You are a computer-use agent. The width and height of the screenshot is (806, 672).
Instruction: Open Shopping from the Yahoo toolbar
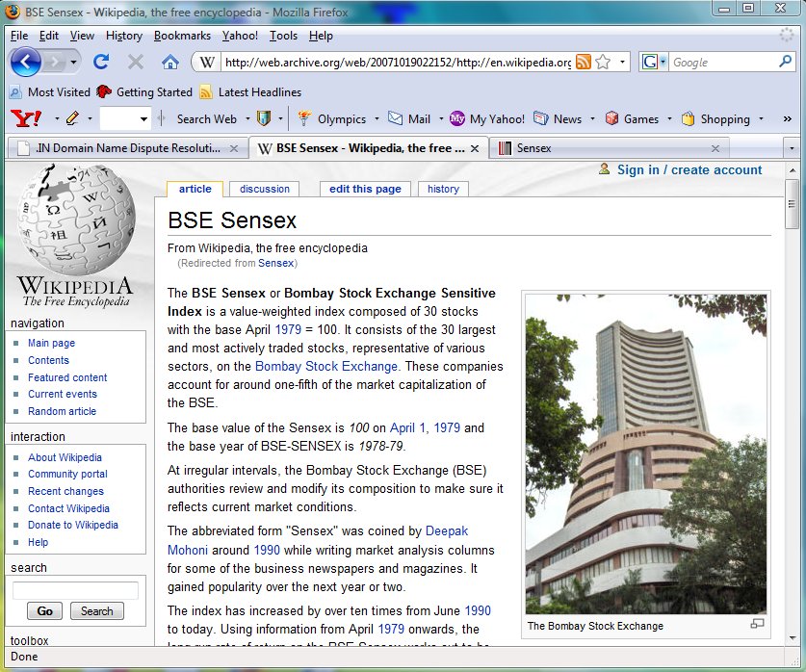pos(715,119)
